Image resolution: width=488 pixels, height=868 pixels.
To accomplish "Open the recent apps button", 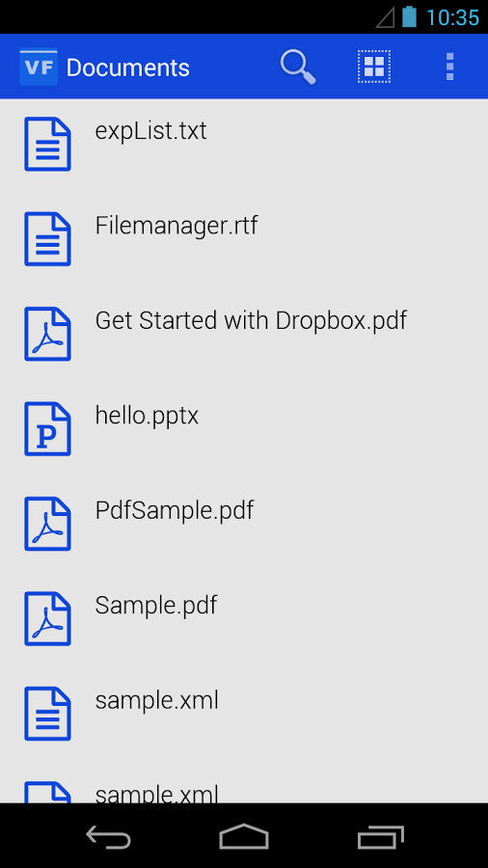I will tap(380, 837).
